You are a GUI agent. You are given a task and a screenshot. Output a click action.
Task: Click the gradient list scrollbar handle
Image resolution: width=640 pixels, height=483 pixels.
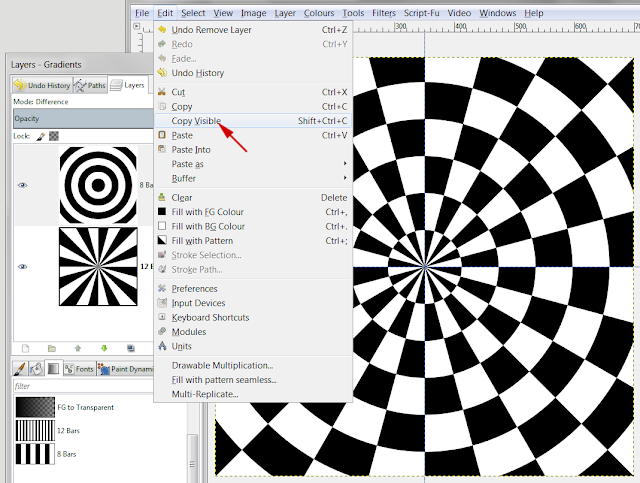(x=192, y=459)
